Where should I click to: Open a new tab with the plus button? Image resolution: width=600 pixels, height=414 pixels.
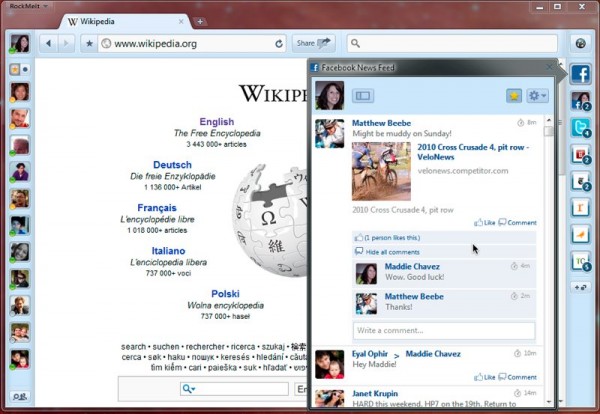[200, 21]
